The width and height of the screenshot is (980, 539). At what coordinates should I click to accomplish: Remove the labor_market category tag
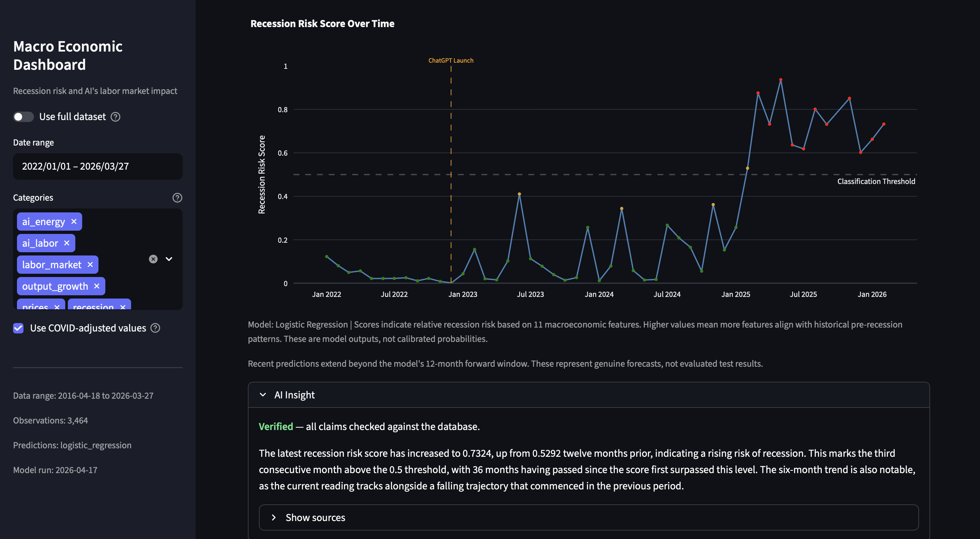tap(90, 265)
